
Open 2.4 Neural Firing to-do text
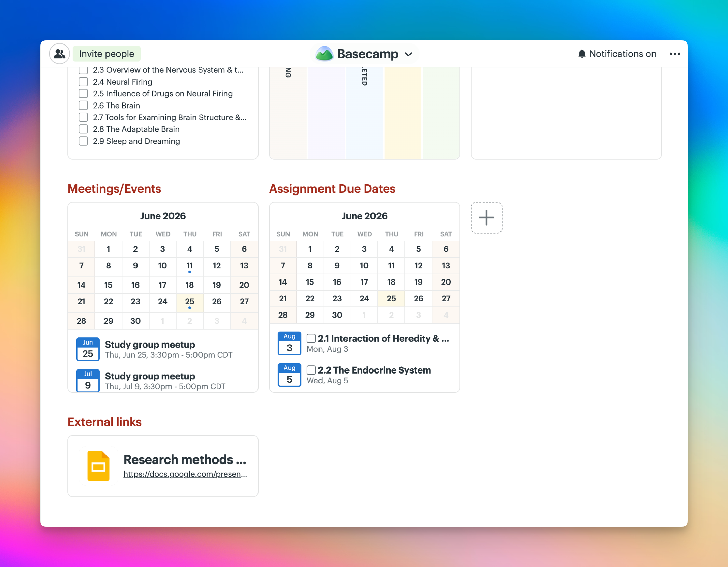pos(123,82)
